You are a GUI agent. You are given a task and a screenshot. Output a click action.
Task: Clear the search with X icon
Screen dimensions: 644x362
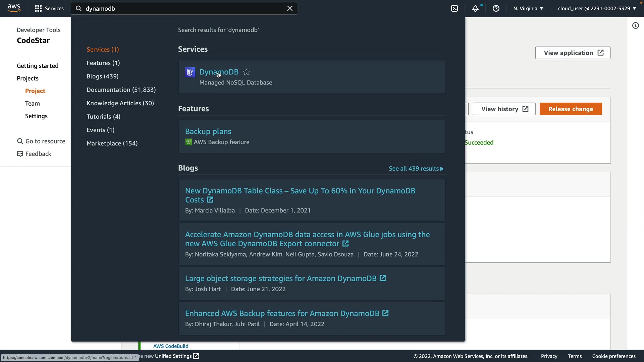[290, 8]
